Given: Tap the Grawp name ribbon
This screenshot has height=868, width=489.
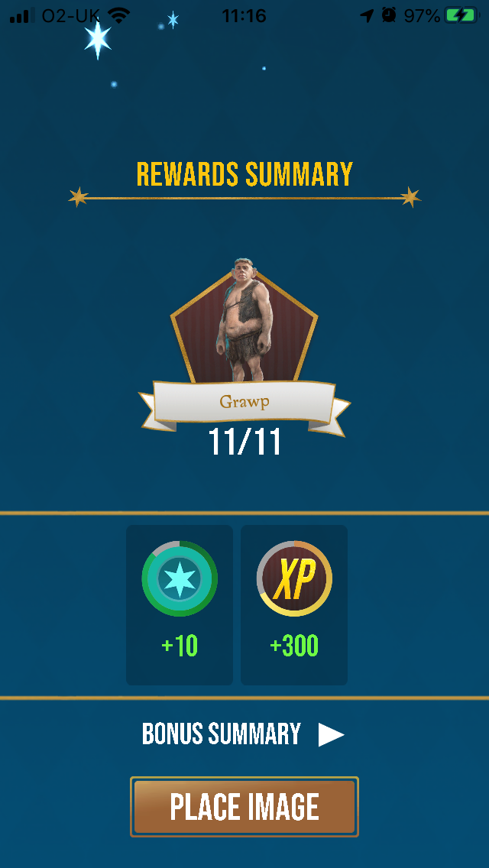Looking at the screenshot, I should (x=244, y=402).
